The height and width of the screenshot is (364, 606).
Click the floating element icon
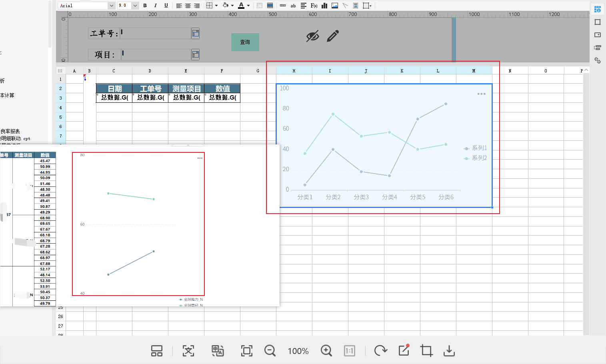pyautogui.click(x=366, y=6)
